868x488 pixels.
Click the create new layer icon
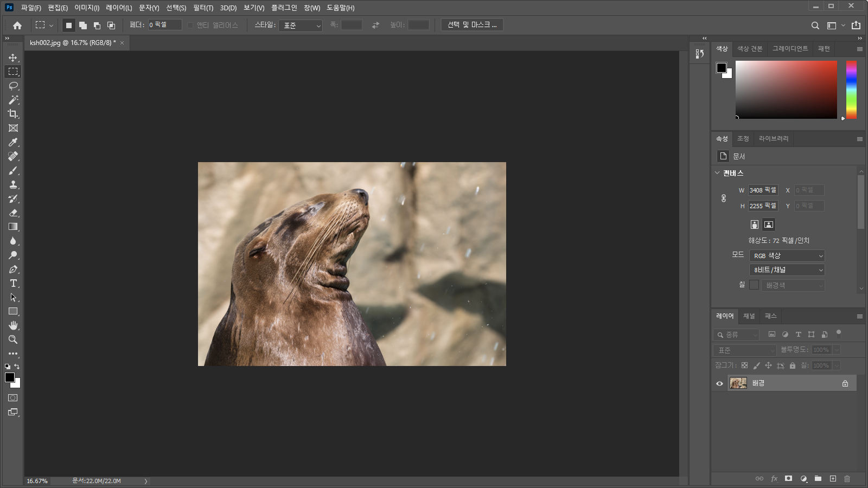[833, 479]
